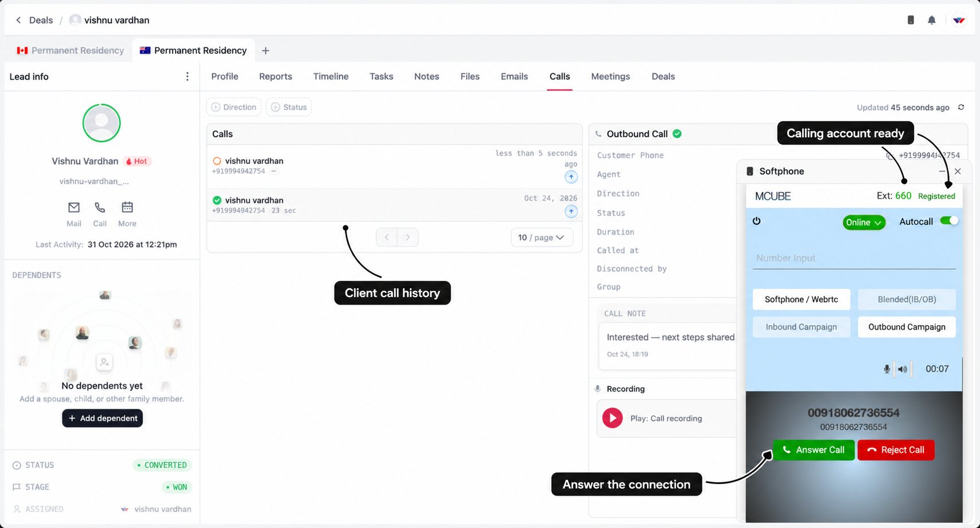The width and height of the screenshot is (980, 528).
Task: Switch to the Timeline tab
Action: 330,76
